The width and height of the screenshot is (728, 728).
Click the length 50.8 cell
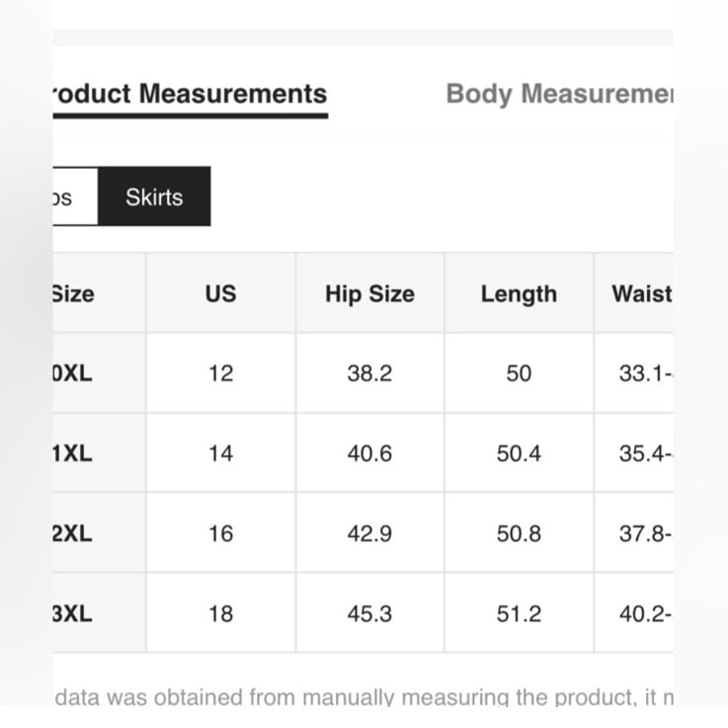[519, 532]
